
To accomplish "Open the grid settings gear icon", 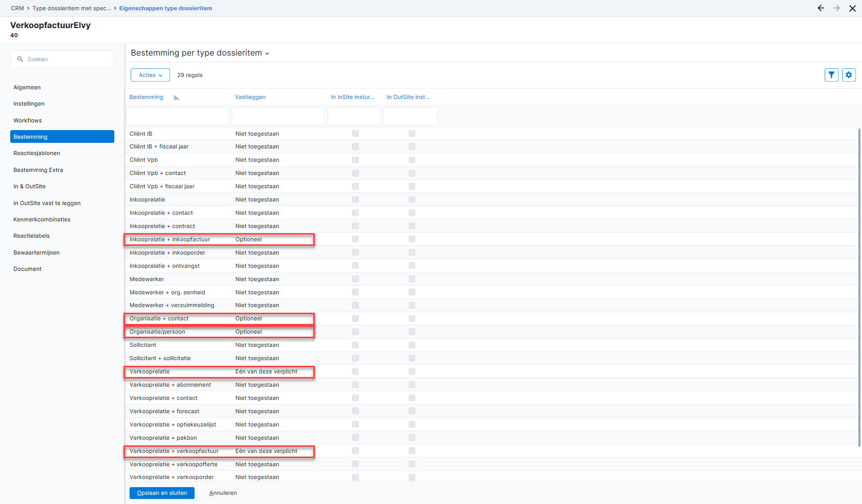I will click(x=849, y=75).
